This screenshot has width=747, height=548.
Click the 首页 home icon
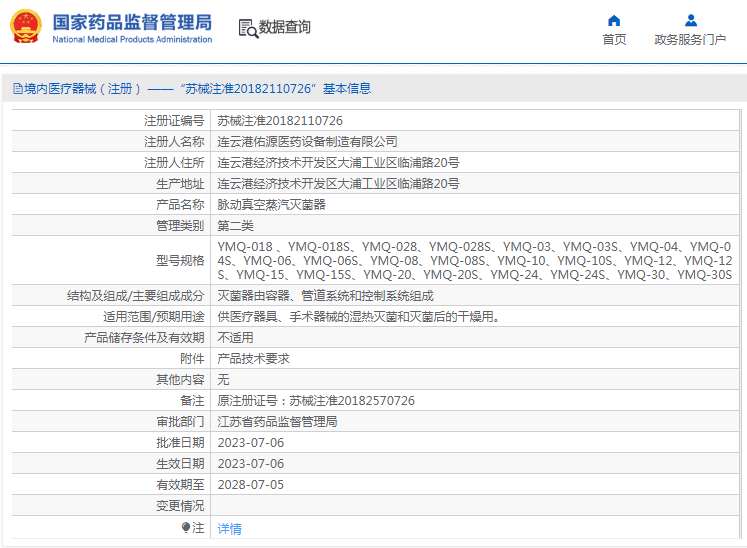(614, 20)
